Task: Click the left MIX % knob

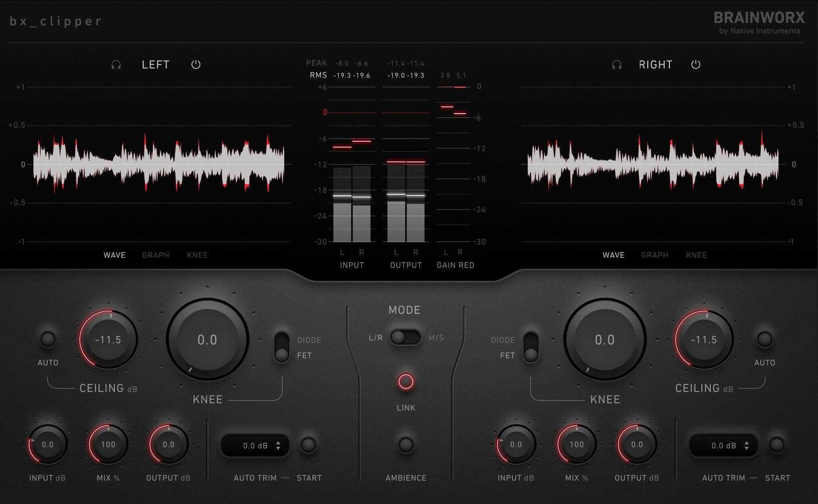Action: (108, 444)
